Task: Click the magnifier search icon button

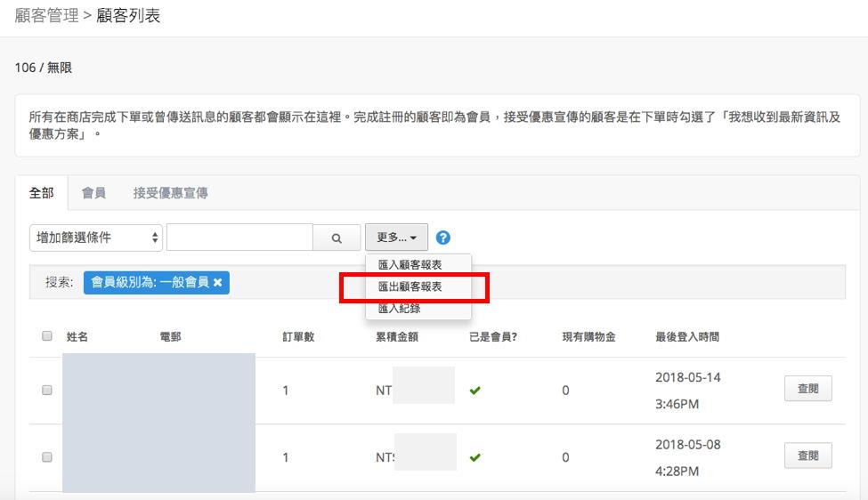Action: coord(337,238)
